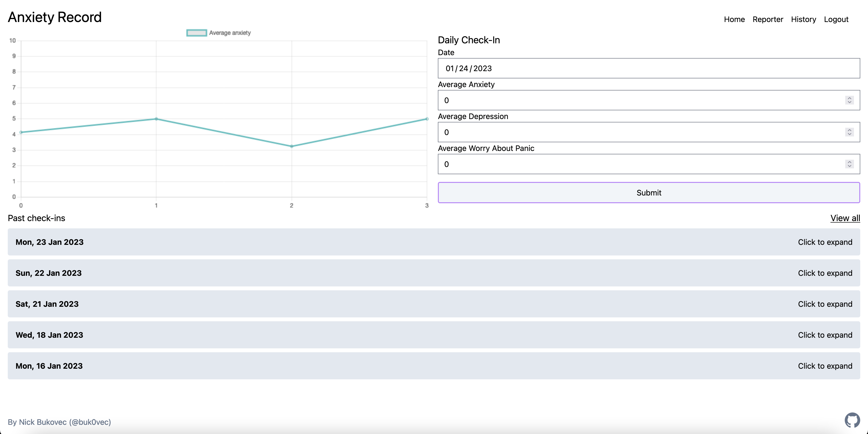Open the Reporter page
The image size is (868, 434).
tap(767, 20)
